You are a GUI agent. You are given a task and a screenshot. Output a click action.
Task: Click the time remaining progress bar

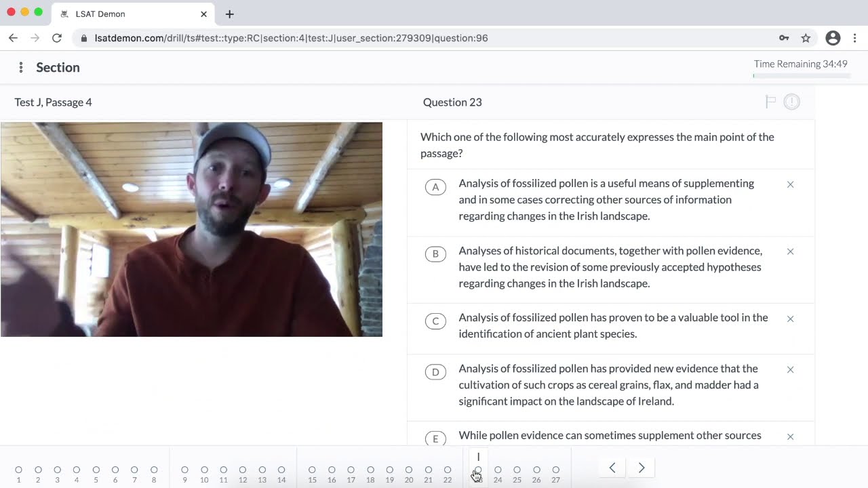(x=802, y=75)
